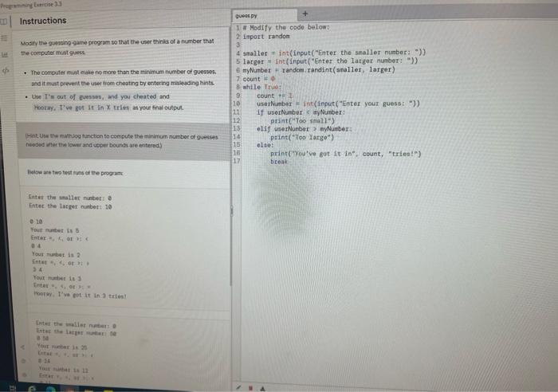Screen dimensions: 558x392
Task: Click the 'count = 0' code line
Action: (259, 79)
